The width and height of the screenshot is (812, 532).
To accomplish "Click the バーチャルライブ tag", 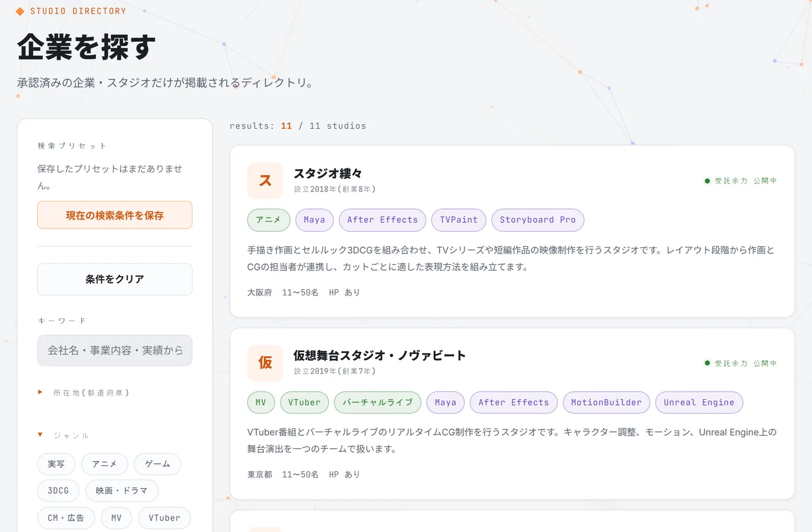I will click(378, 403).
